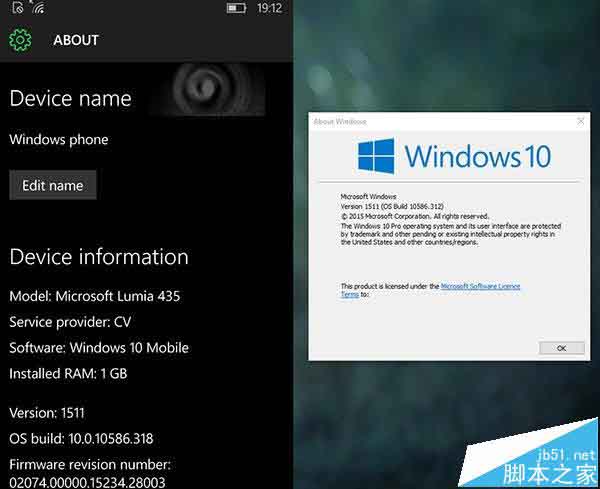Tap the OS build 10.0.10586.318 line
Viewport: 600px width, 489px height.
tap(81, 438)
